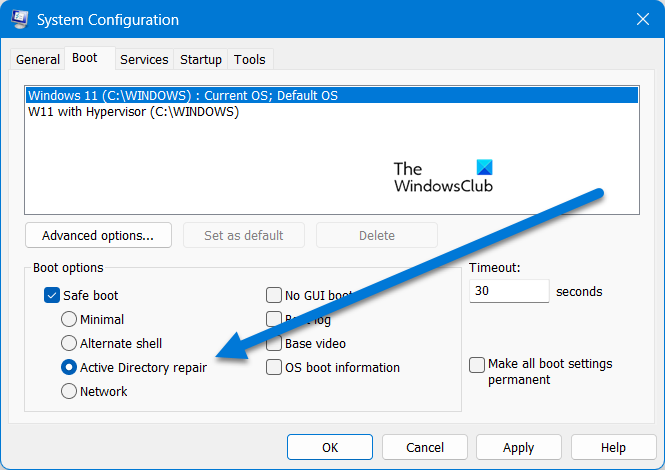Image resolution: width=665 pixels, height=470 pixels.
Task: Select Active Directory repair radio button
Action: (69, 367)
